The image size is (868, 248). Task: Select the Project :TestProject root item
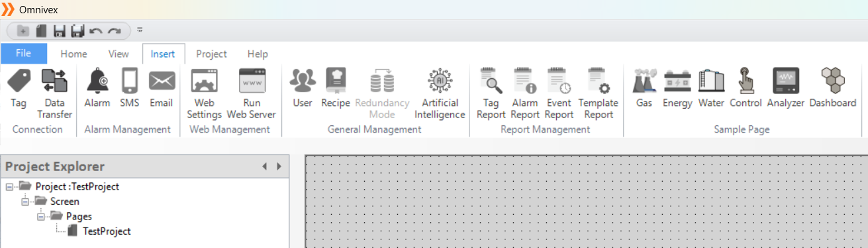pyautogui.click(x=77, y=186)
